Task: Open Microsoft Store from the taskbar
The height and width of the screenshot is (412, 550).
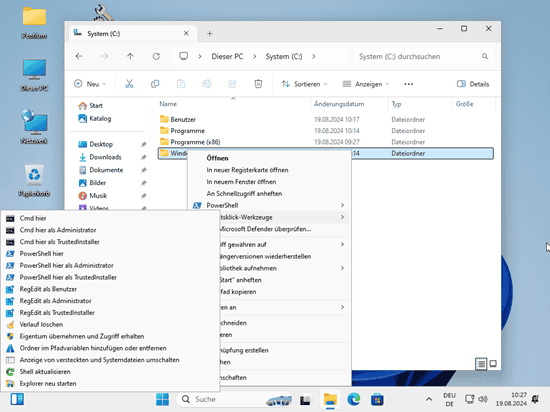Action: (x=377, y=399)
